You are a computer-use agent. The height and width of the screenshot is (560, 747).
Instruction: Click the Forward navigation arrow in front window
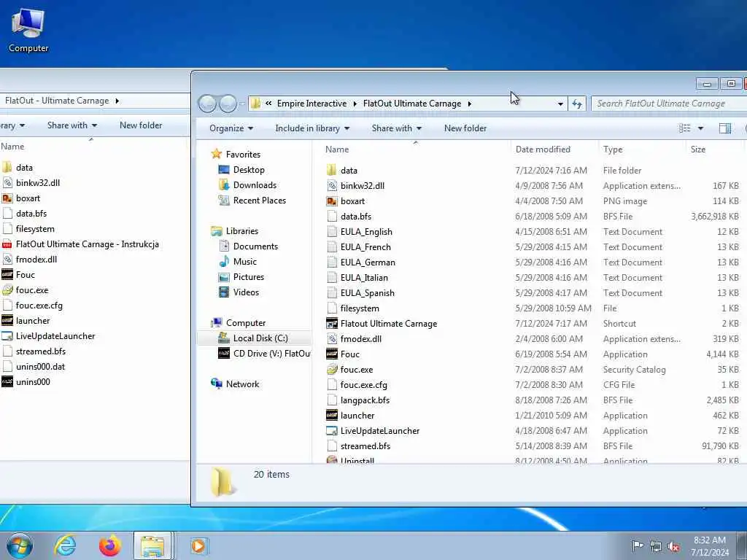(228, 104)
